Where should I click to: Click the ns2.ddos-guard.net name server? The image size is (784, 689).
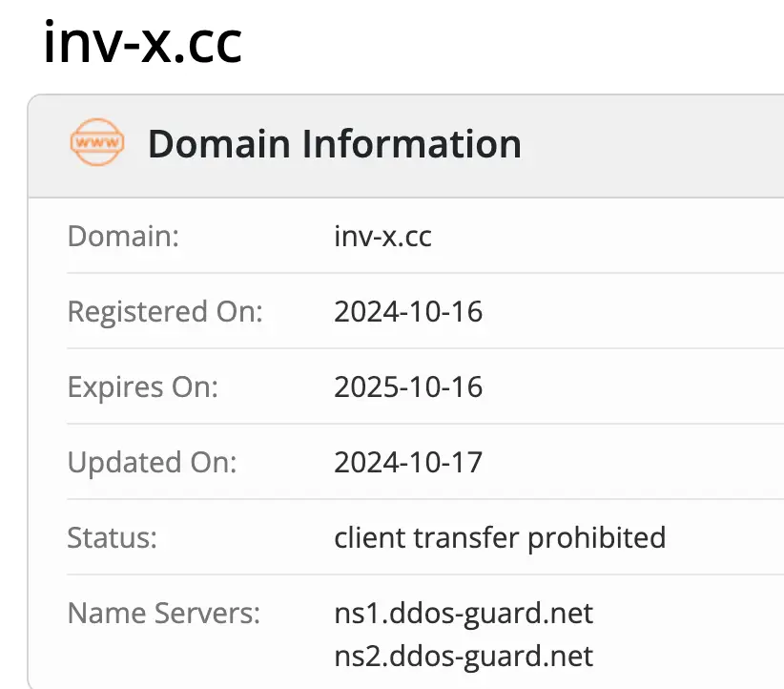coord(464,656)
